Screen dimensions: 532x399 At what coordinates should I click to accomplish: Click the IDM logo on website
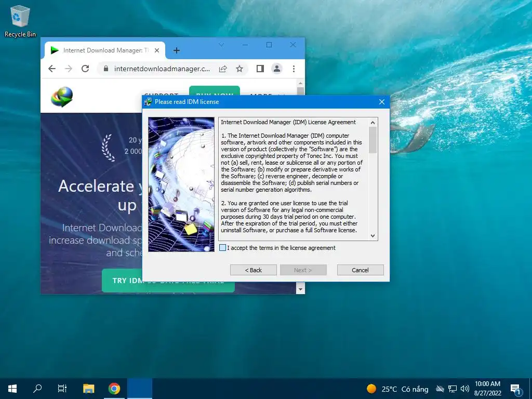pos(62,97)
